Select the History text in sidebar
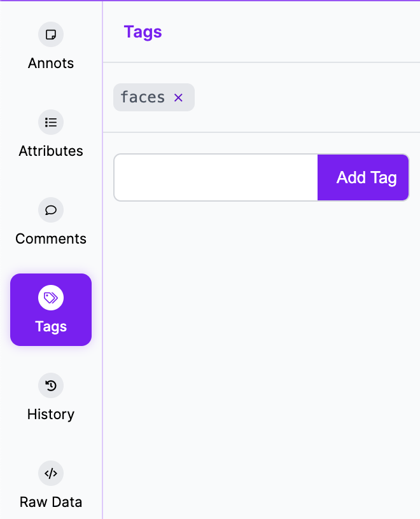 (51, 415)
